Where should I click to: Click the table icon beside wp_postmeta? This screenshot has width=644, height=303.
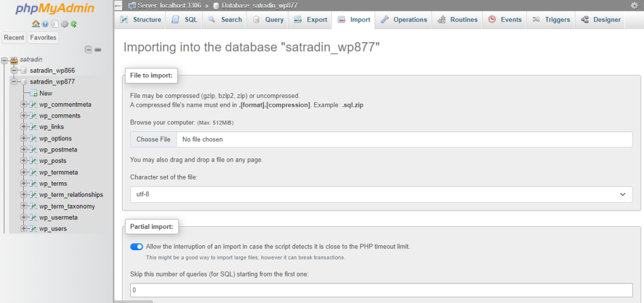(33, 150)
